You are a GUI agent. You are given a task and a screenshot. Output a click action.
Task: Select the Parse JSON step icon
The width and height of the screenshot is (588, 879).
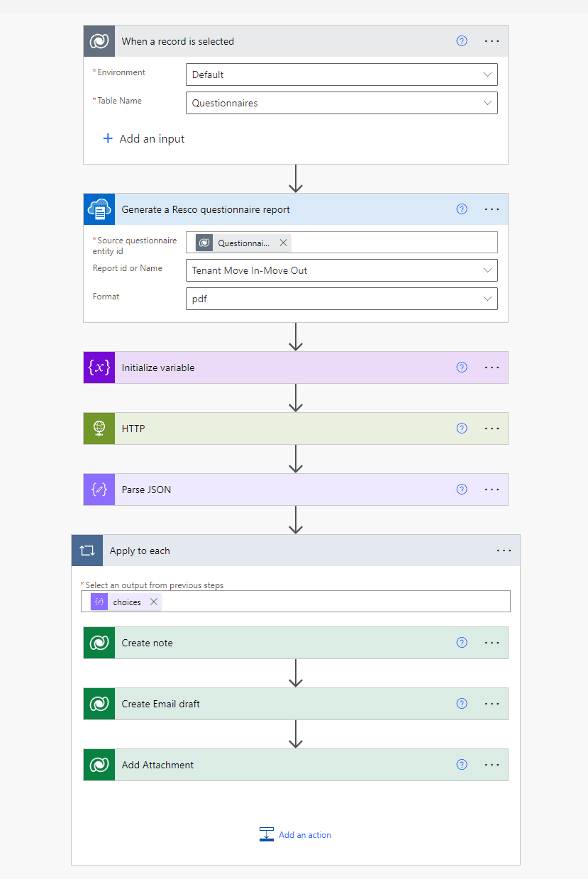tap(99, 489)
